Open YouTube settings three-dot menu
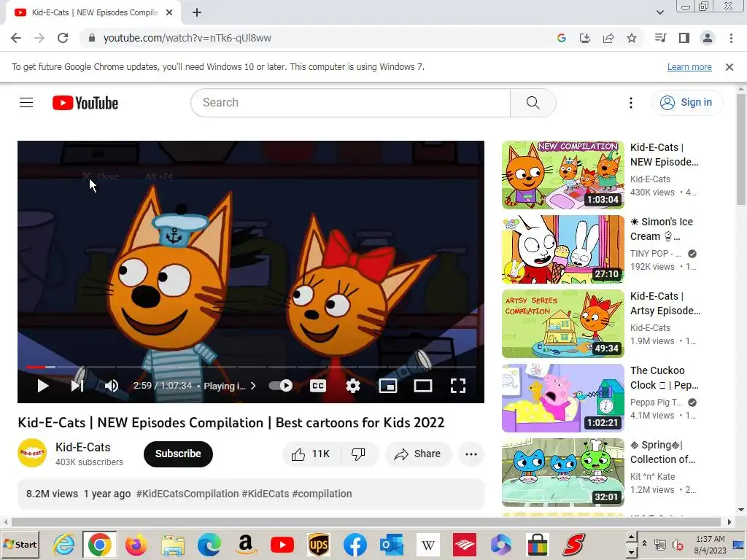Viewport: 747px width, 560px height. click(631, 102)
